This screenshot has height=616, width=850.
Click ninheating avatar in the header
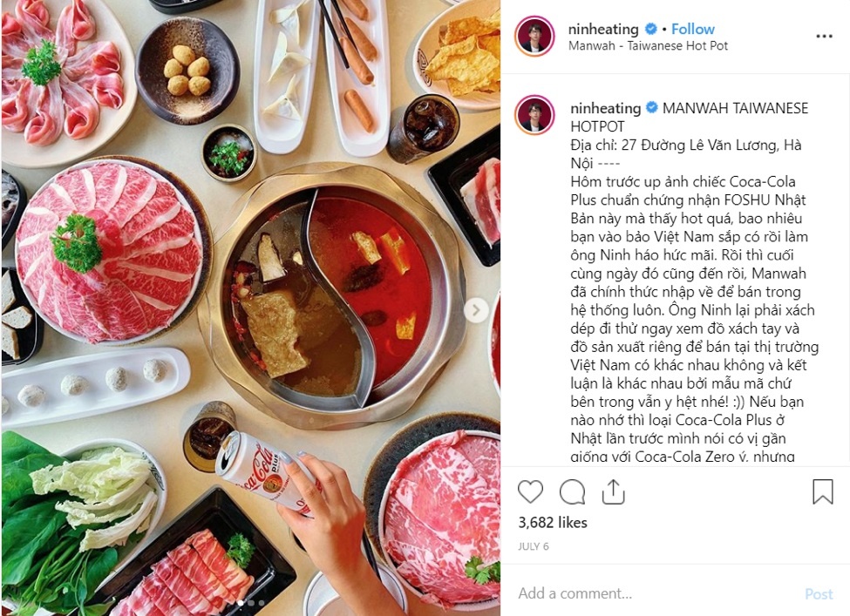(x=534, y=36)
